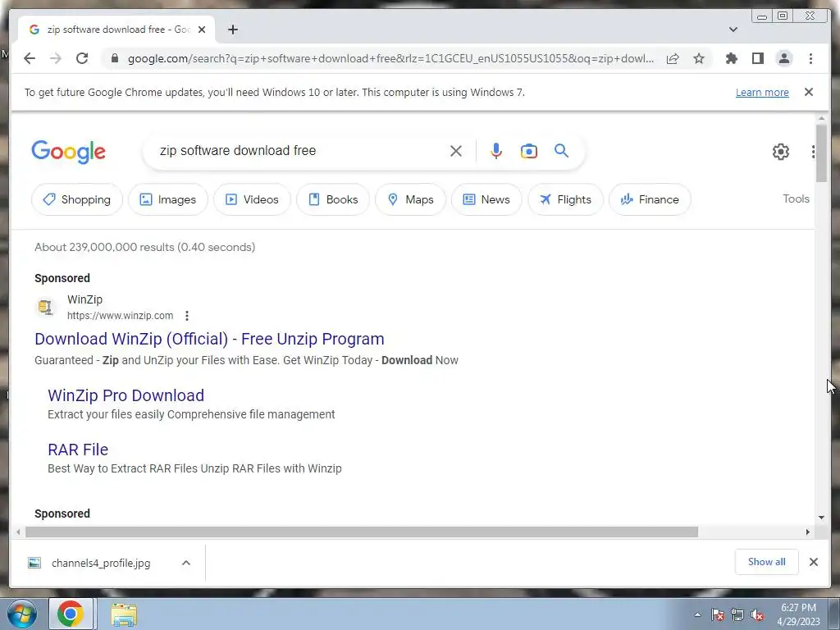This screenshot has width=840, height=630.
Task: Open the Chrome profile avatar
Action: [x=783, y=58]
